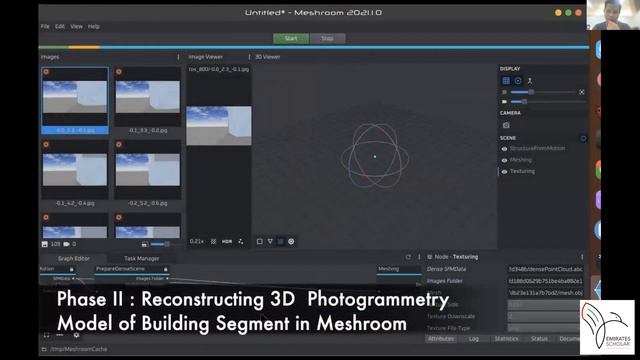Switch to the Graph Editor tab

click(x=73, y=258)
